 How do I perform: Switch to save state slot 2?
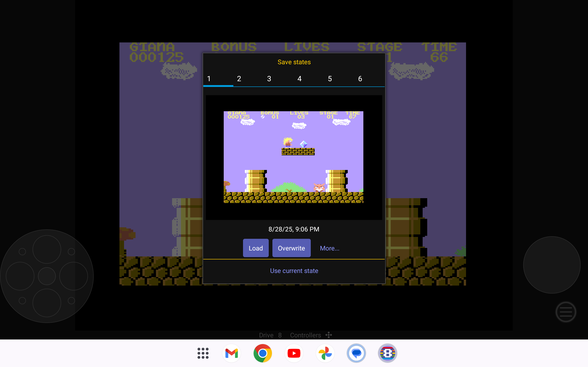pos(239,79)
